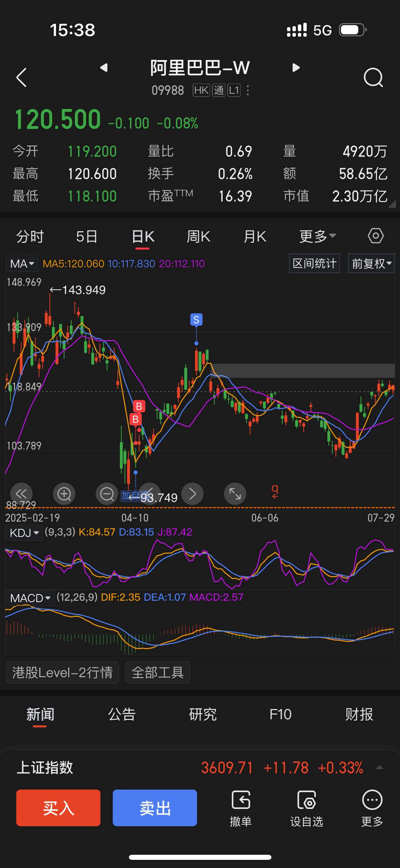Open the three-dot menu beside L1
This screenshot has width=400, height=868.
pos(248,90)
